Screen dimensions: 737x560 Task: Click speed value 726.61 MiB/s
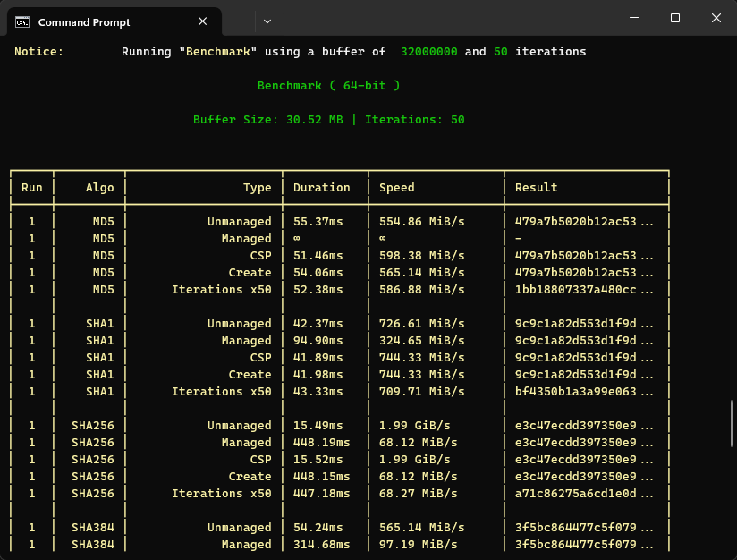[x=421, y=324]
